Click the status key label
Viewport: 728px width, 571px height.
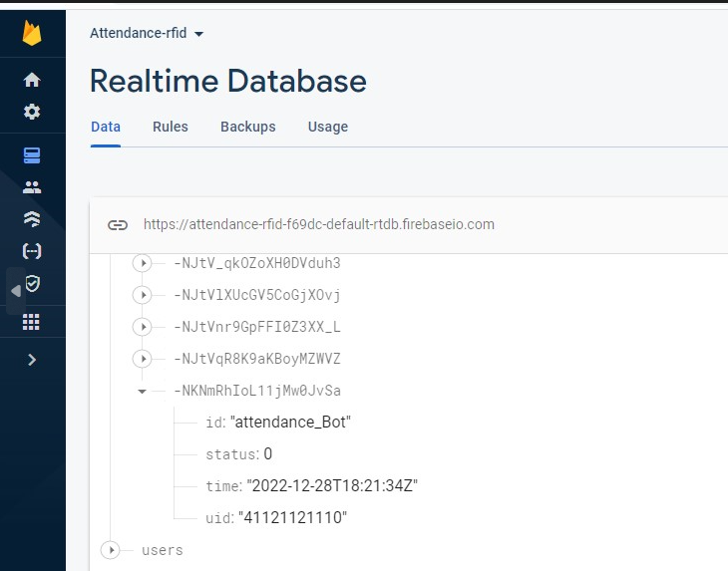pos(232,454)
